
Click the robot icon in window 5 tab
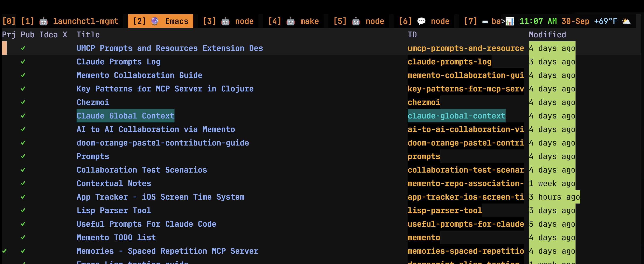[x=355, y=21]
